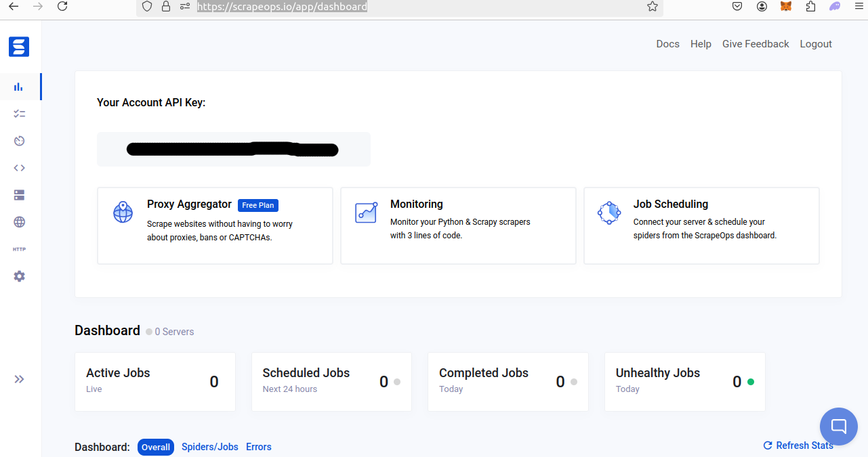This screenshot has width=868, height=457.
Task: Click the tracking protection shield icon
Action: pyautogui.click(x=147, y=6)
